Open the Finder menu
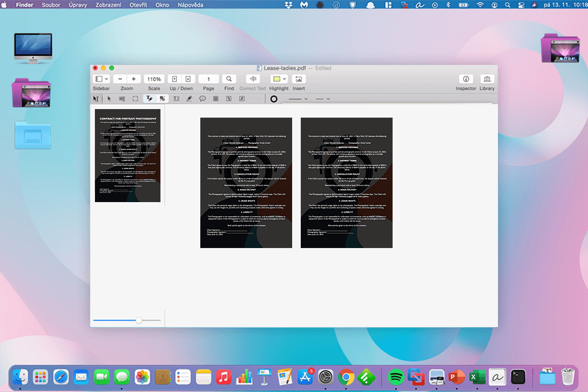Image resolution: width=588 pixels, height=392 pixels. (24, 5)
